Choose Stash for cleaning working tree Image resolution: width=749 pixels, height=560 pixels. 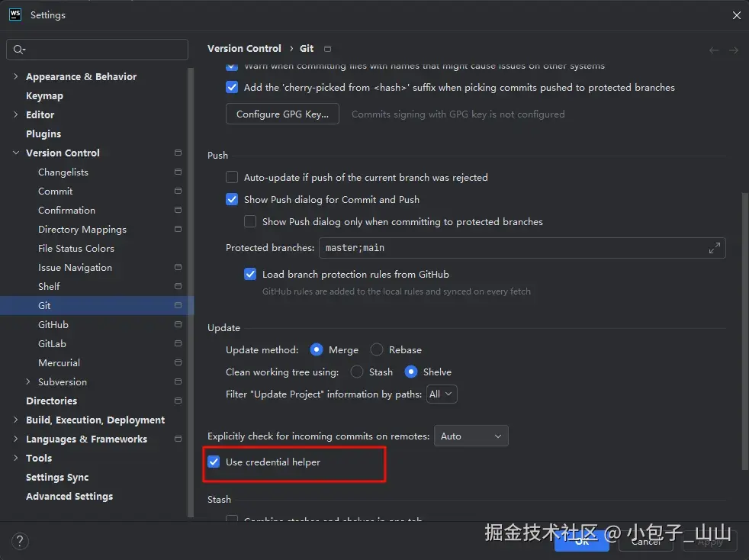[x=357, y=372]
